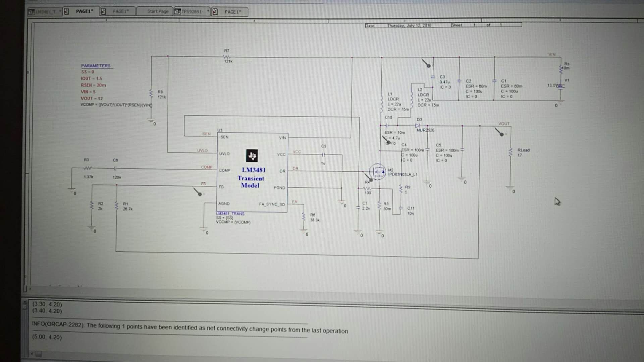Image resolution: width=644 pixels, height=362 pixels.
Task: Select the R5 50m resistor symbol
Action: (x=379, y=206)
